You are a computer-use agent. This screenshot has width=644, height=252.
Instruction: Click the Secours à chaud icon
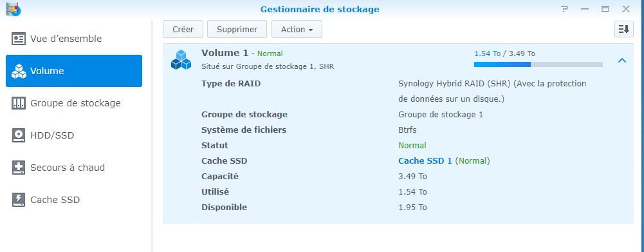[x=19, y=168]
